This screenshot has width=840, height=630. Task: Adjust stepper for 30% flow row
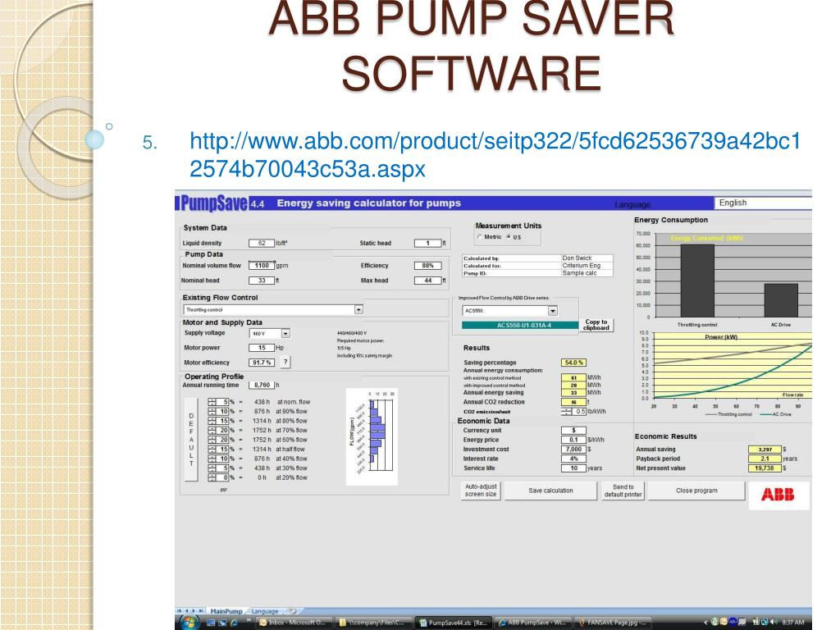212,468
